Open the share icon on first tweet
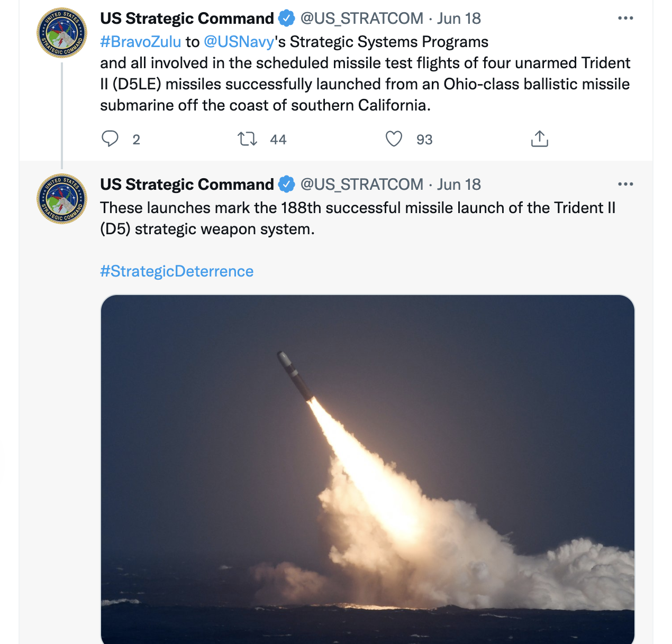Image resolution: width=672 pixels, height=644 pixels. (x=539, y=139)
